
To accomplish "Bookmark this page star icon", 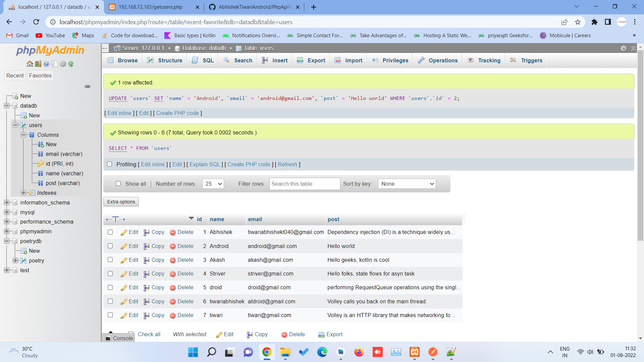I will click(578, 22).
